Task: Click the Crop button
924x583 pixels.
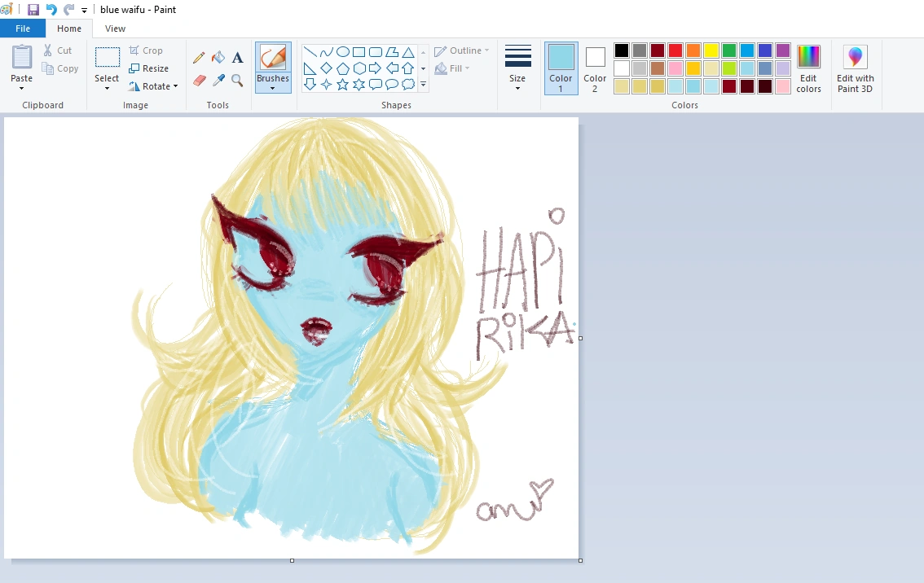Action: click(x=147, y=50)
